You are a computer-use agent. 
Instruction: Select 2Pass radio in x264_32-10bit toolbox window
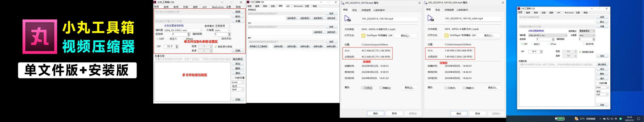coord(184,39)
